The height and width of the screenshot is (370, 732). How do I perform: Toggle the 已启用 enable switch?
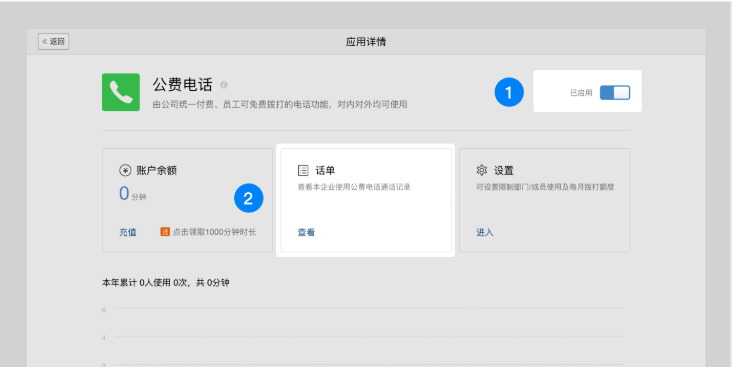(x=615, y=93)
